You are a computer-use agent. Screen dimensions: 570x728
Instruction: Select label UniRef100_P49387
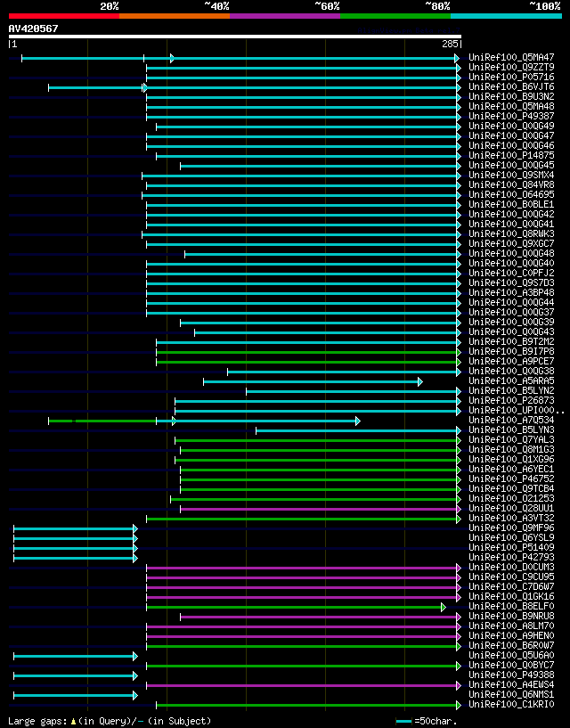[x=511, y=116]
